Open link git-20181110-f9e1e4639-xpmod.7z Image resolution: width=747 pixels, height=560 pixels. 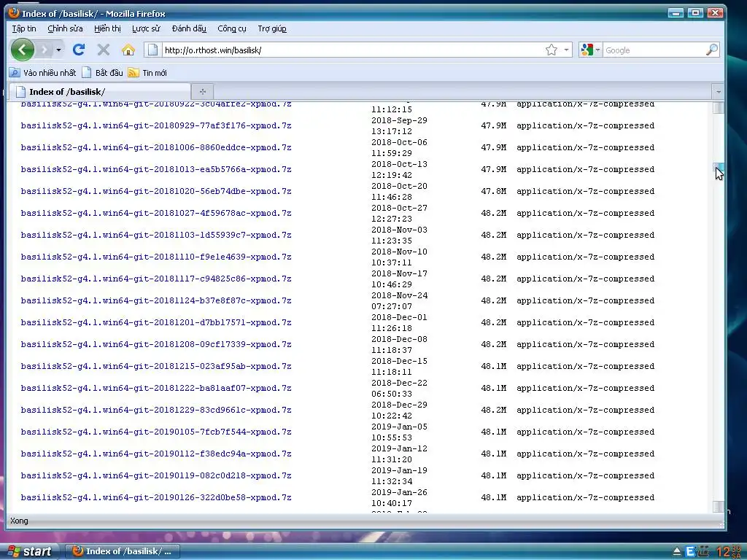[156, 257]
